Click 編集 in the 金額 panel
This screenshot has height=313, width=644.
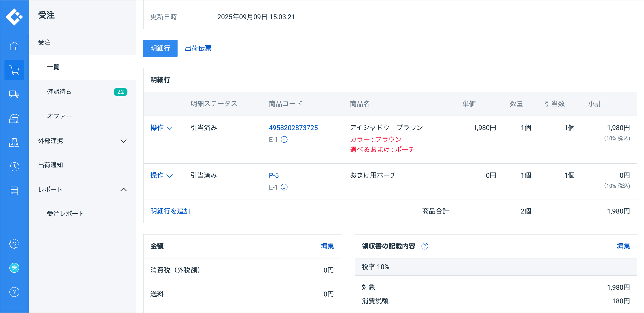[327, 246]
